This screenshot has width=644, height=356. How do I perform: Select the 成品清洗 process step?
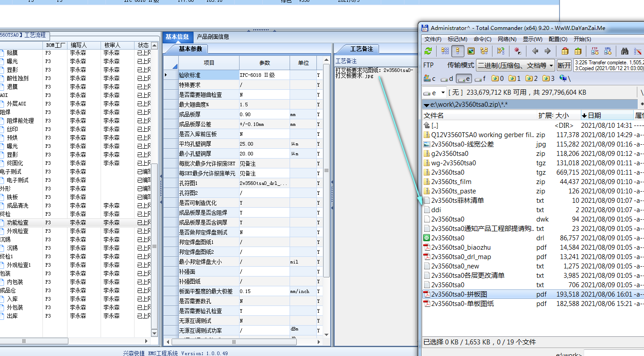click(17, 205)
